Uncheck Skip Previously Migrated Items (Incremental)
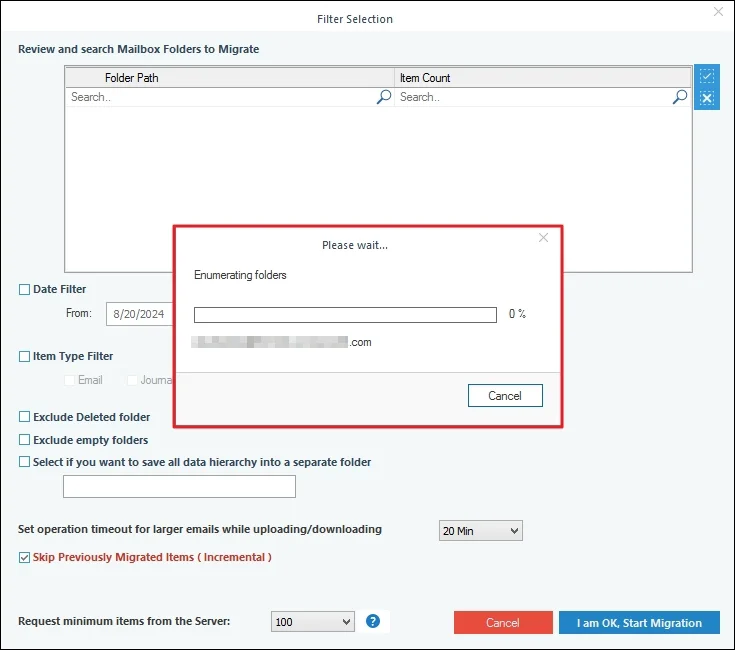Image resolution: width=735 pixels, height=650 pixels. [x=24, y=558]
